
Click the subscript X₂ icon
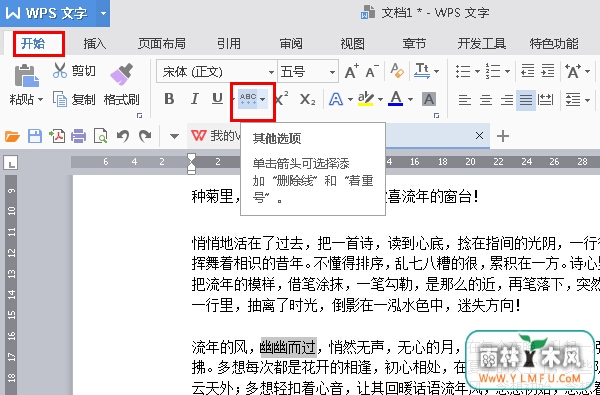pyautogui.click(x=307, y=100)
